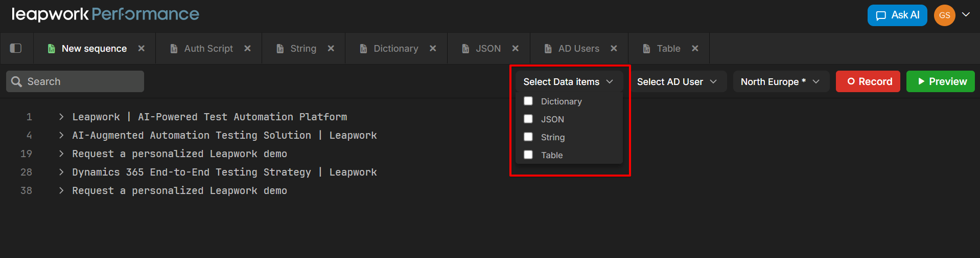Open the Select AD User dropdown
Viewport: 980px width, 258px height.
click(676, 82)
